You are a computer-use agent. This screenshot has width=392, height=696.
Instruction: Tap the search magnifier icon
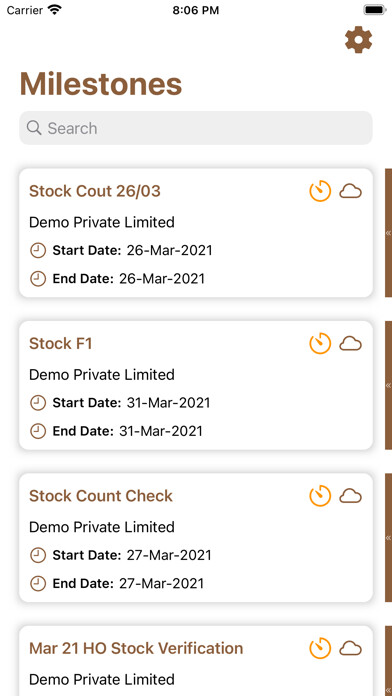click(34, 128)
